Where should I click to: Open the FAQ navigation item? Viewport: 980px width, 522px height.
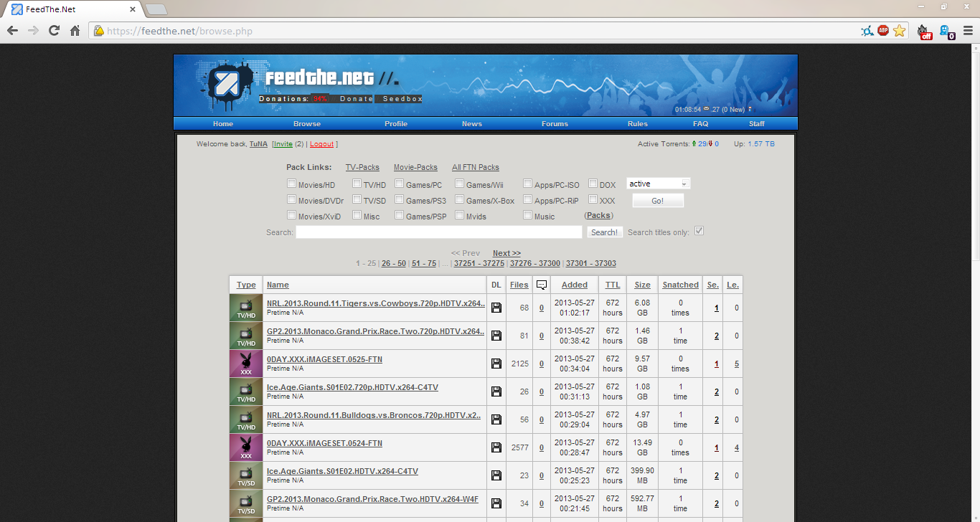[x=700, y=124]
